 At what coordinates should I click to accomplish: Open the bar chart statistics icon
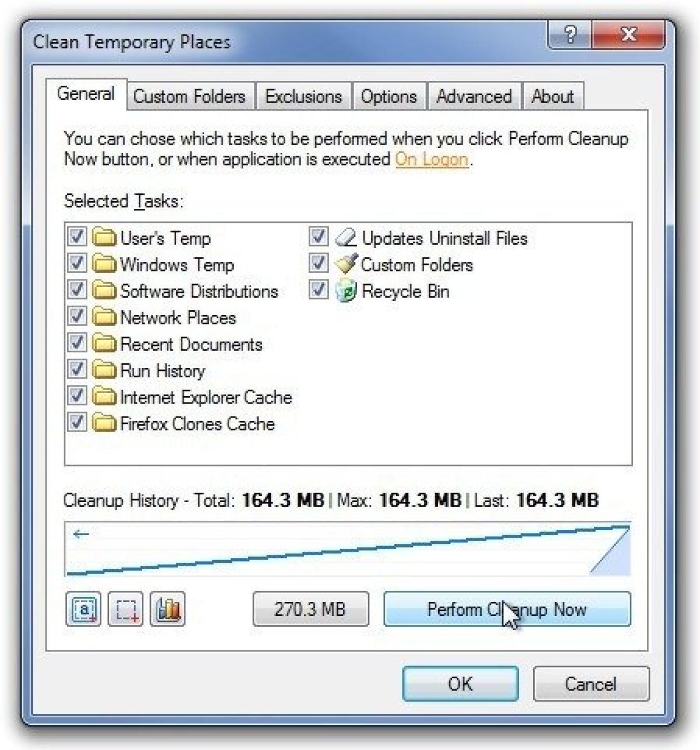tap(167, 609)
